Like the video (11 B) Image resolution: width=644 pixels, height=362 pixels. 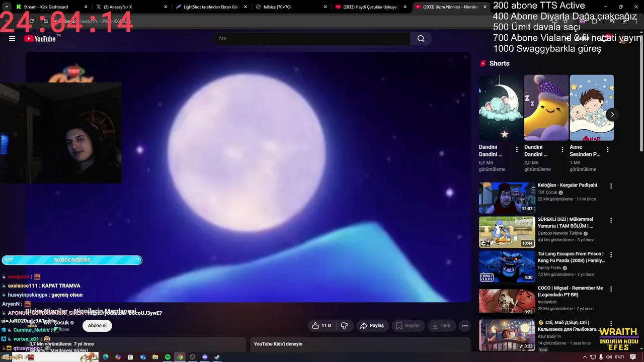point(321,326)
